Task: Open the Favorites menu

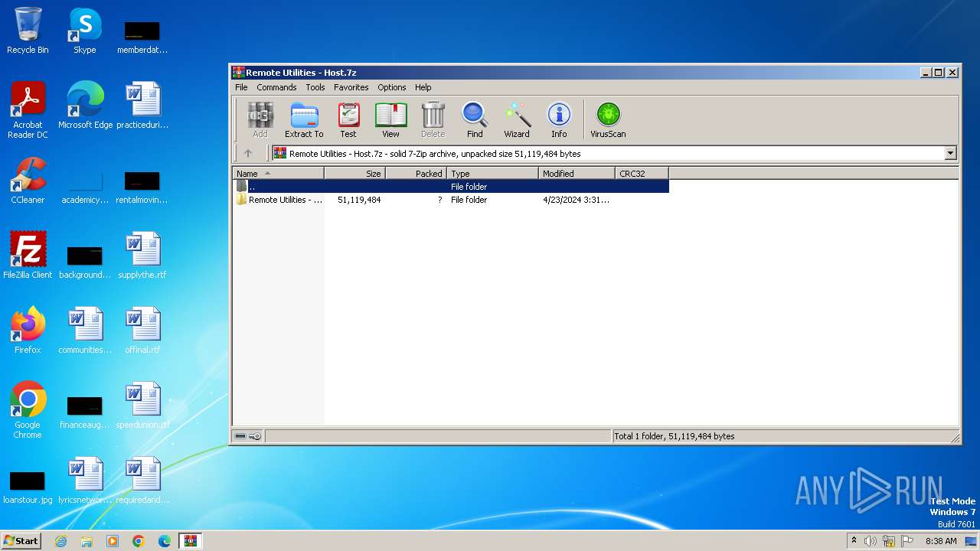Action: click(x=351, y=87)
